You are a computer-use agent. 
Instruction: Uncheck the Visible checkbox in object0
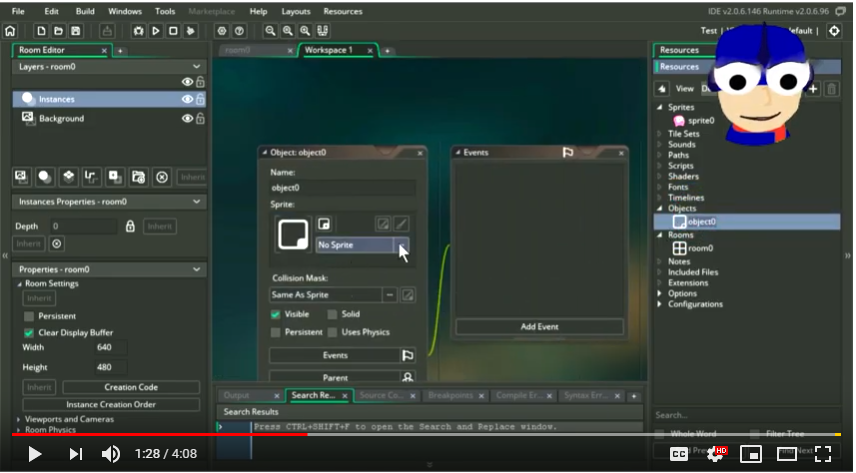[276, 315]
